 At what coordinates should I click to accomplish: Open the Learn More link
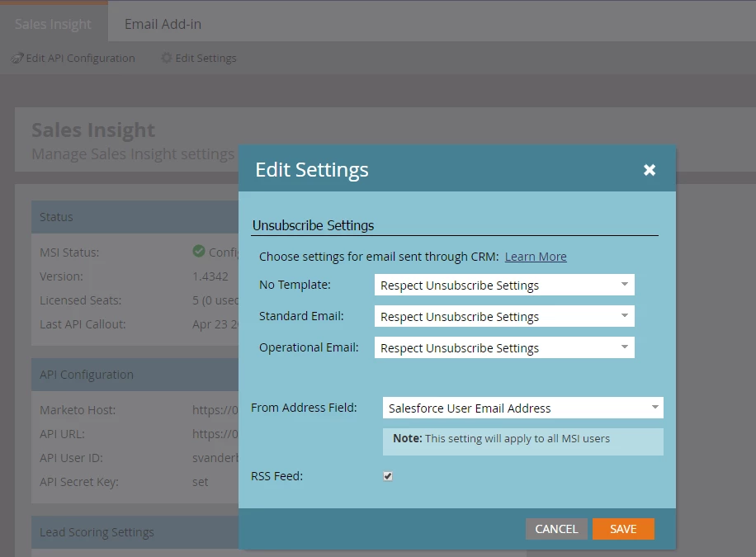point(536,257)
